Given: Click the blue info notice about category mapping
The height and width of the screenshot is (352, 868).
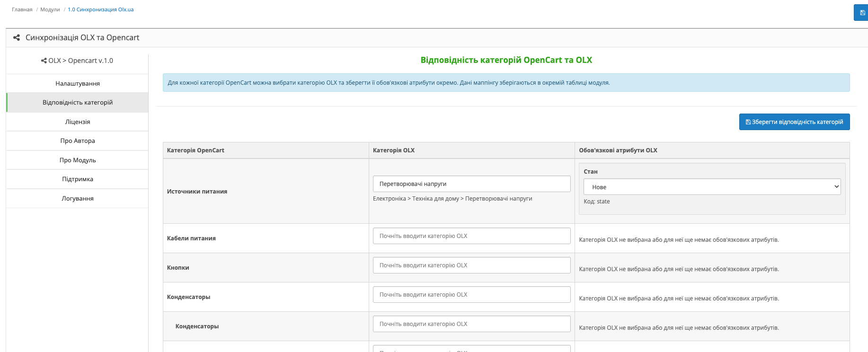Looking at the screenshot, I should [506, 83].
